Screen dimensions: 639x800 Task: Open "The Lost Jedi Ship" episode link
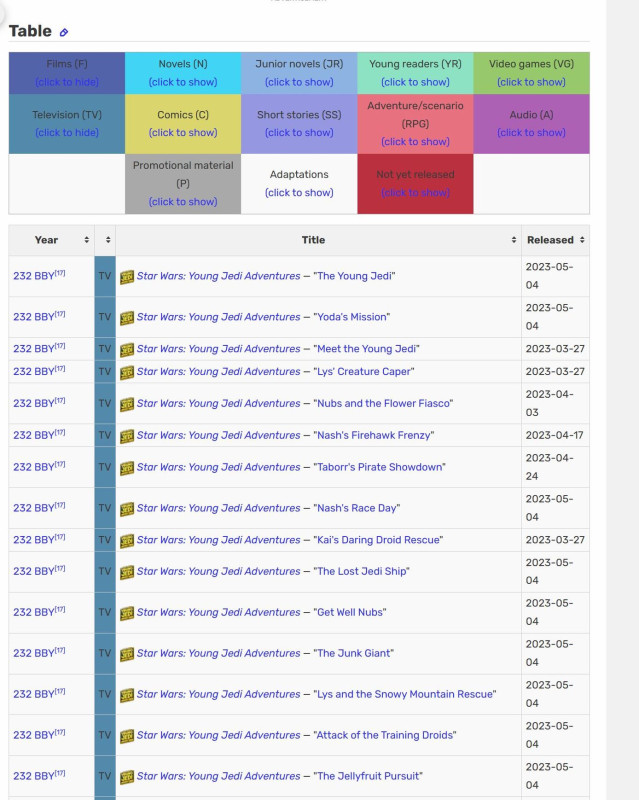(361, 571)
